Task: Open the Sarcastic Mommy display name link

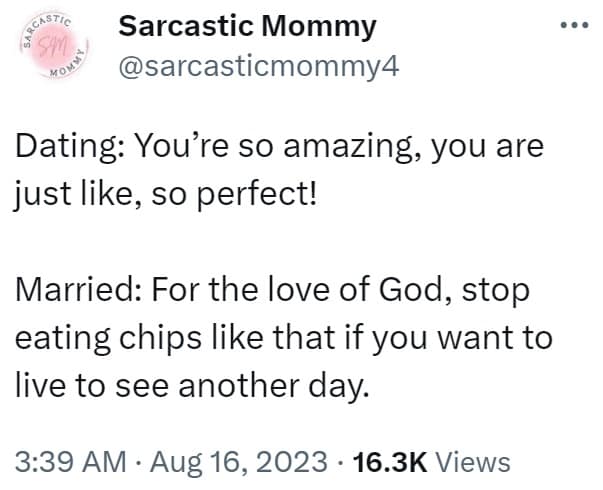Action: 248,27
